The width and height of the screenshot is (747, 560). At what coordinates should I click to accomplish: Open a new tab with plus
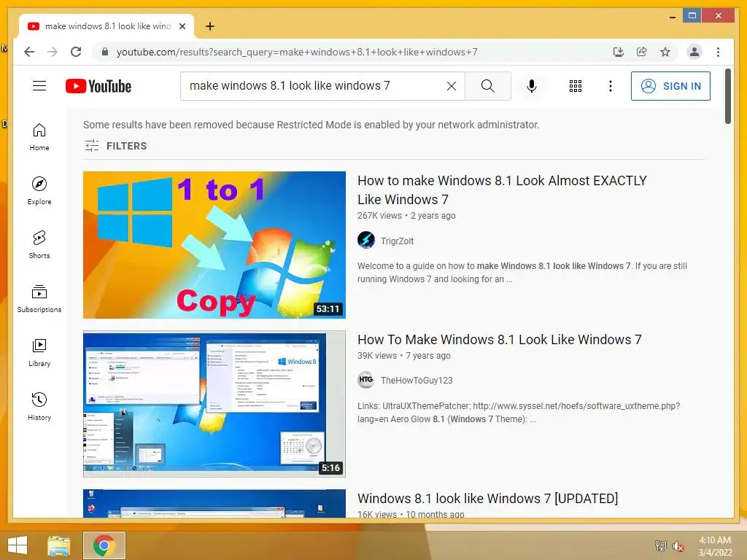click(x=209, y=26)
